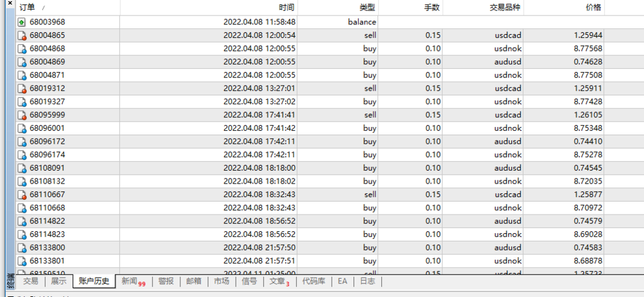Switch to the 交易 tab

coord(30,282)
